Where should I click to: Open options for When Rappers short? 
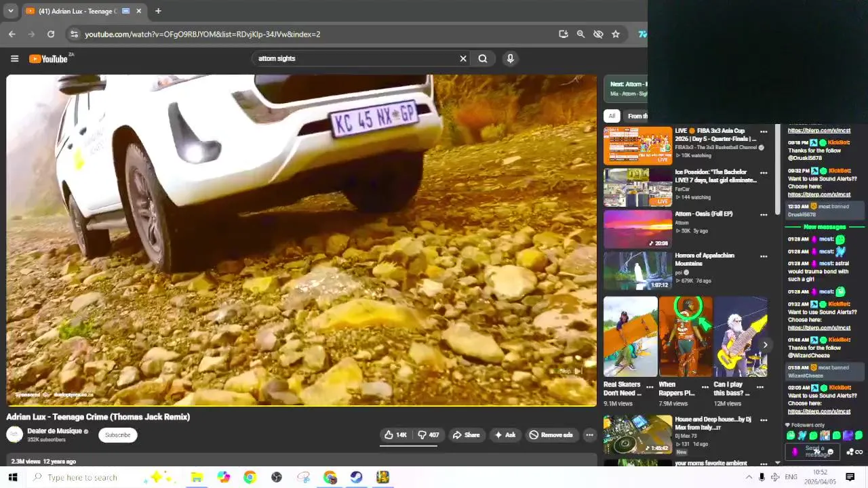point(705,388)
